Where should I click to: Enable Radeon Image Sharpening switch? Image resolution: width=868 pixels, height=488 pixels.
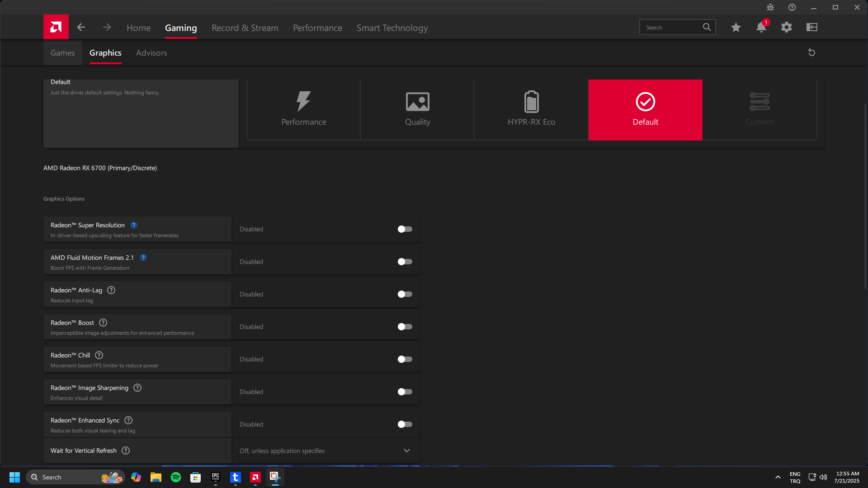click(405, 392)
